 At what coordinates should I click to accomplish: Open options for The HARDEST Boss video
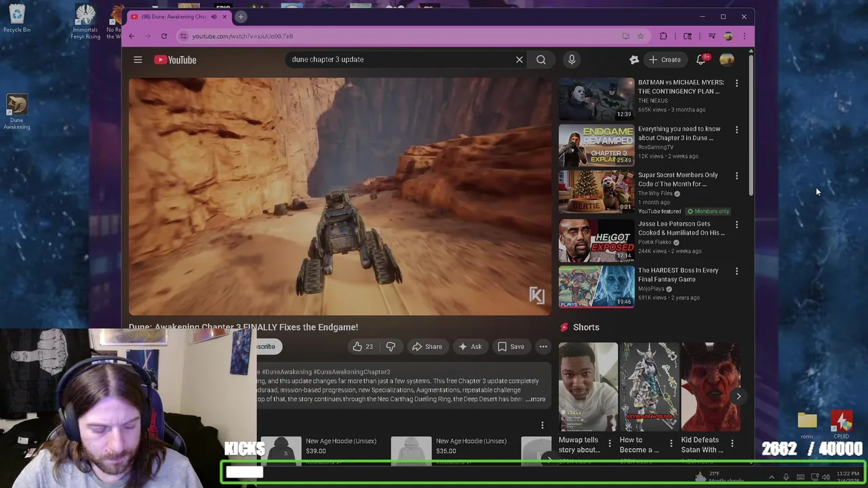[737, 271]
